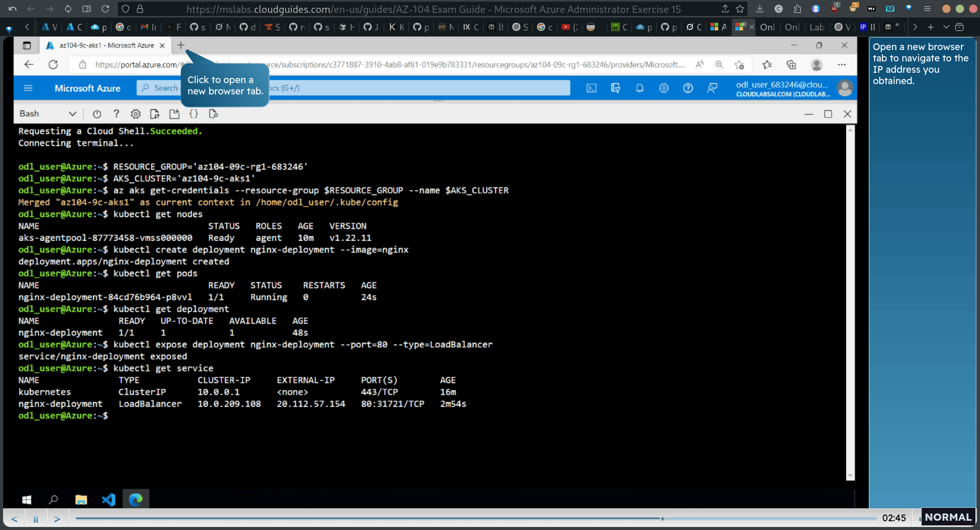This screenshot has width=980, height=530.
Task: Open Edge profile avatar
Action: pyautogui.click(x=816, y=65)
